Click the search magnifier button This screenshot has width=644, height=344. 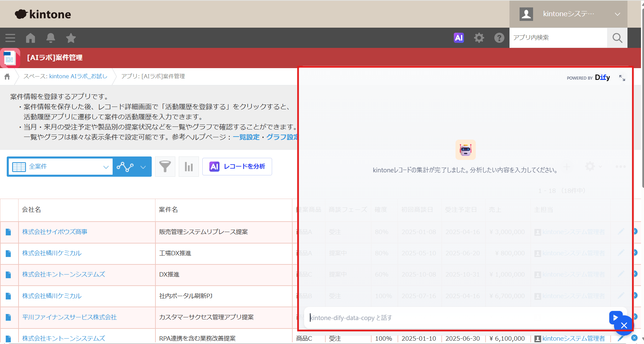(x=617, y=38)
